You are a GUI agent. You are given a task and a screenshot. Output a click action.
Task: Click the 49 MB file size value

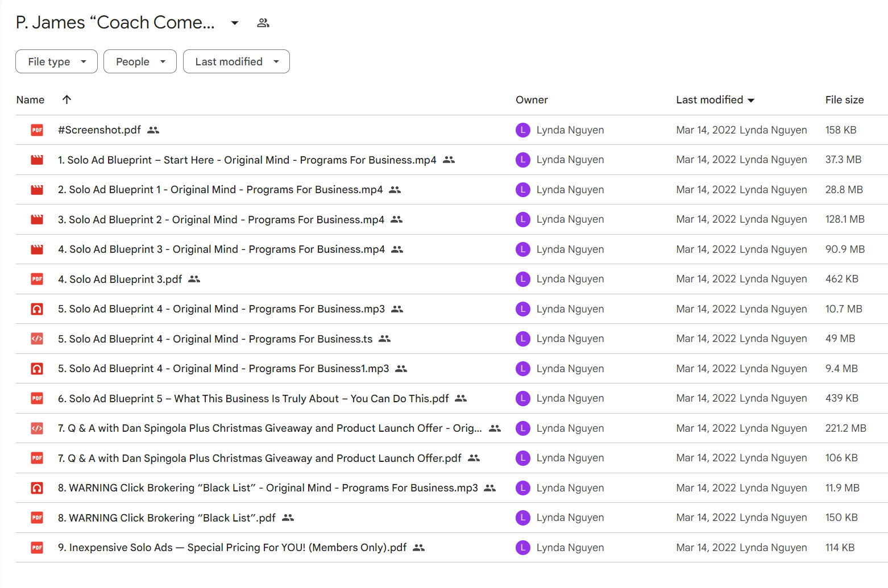coord(840,339)
